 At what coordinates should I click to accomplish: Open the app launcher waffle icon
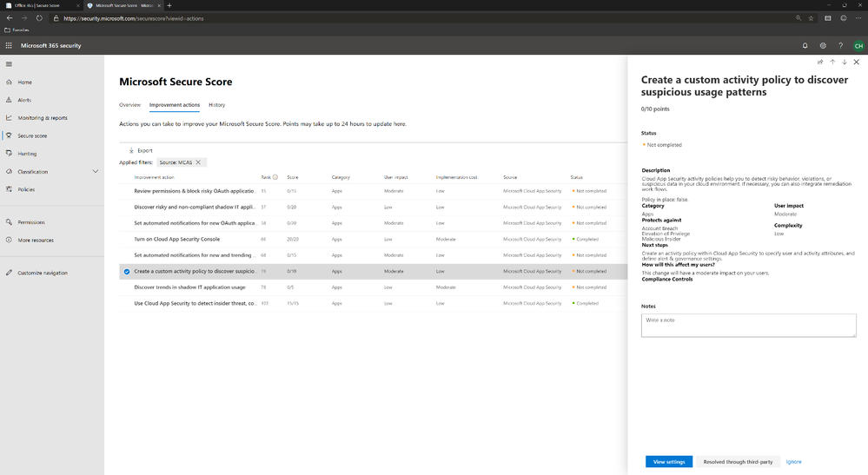(9, 45)
